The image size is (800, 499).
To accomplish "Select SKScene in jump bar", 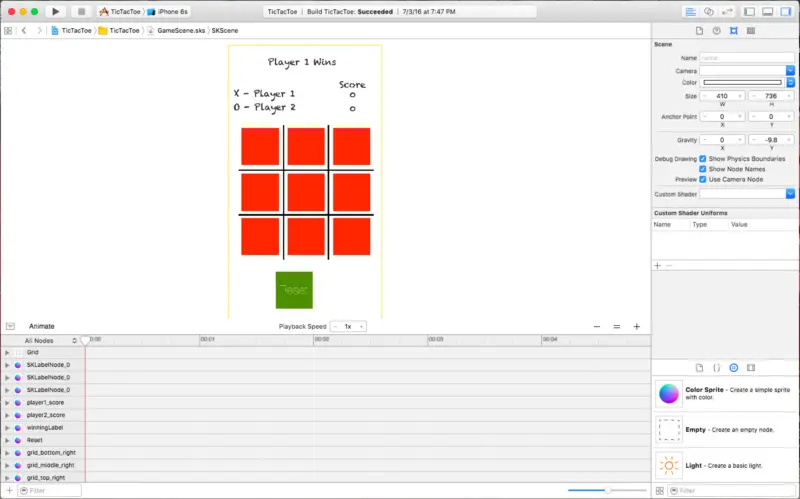I will coord(225,31).
